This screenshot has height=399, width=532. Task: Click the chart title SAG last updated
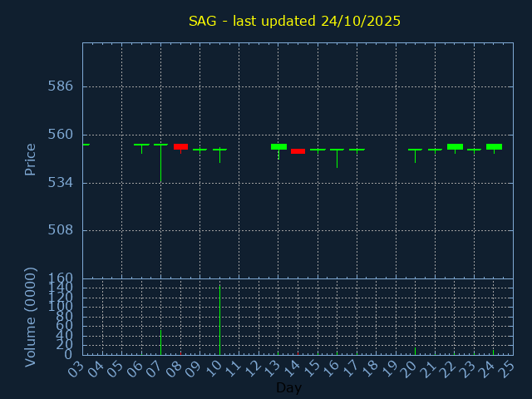coord(294,21)
